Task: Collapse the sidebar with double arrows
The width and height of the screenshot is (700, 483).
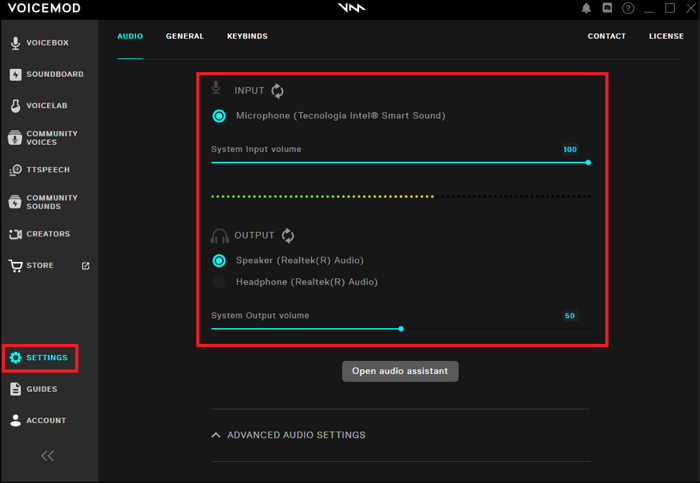Action: 47,456
